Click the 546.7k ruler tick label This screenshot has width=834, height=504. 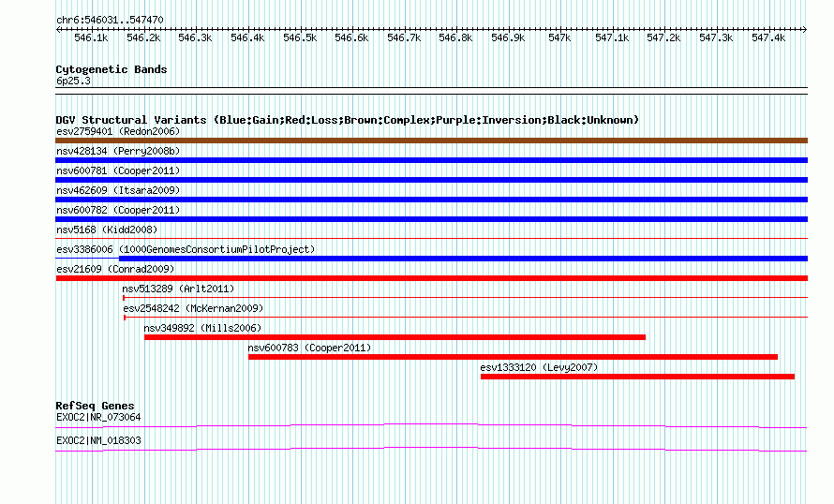click(x=404, y=37)
